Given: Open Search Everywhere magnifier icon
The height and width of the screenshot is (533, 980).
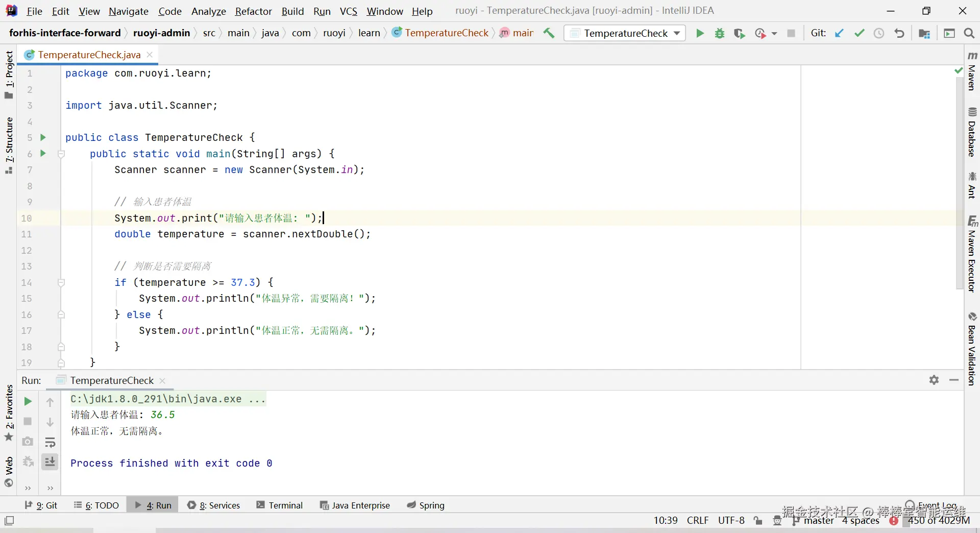Looking at the screenshot, I should (x=969, y=33).
